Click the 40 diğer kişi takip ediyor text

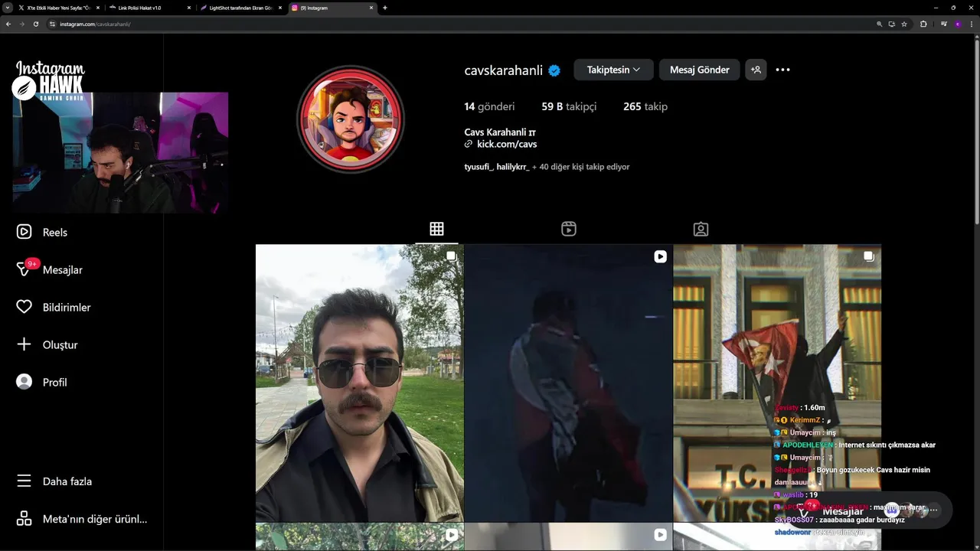(584, 167)
